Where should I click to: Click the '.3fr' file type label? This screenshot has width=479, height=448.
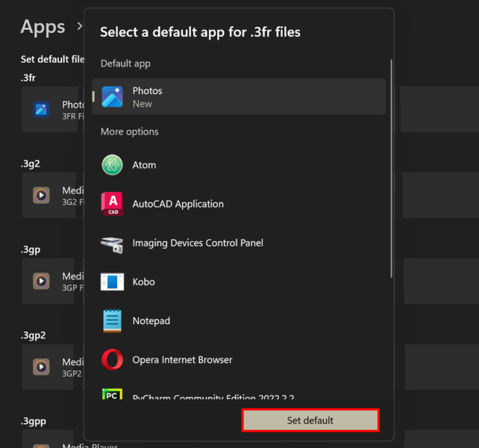tap(28, 78)
